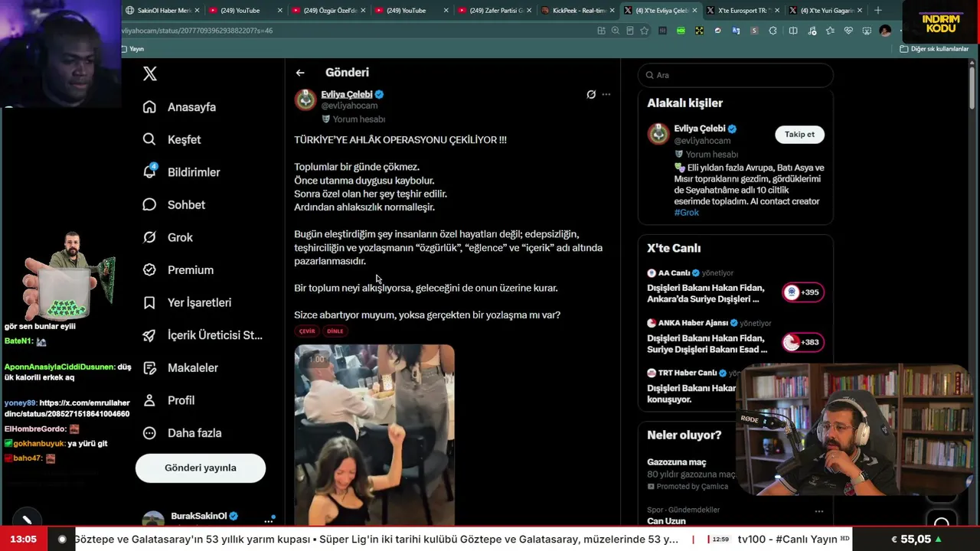980x551 pixels.
Task: Open Anasayfa from the X sidebar
Action: pos(180,107)
